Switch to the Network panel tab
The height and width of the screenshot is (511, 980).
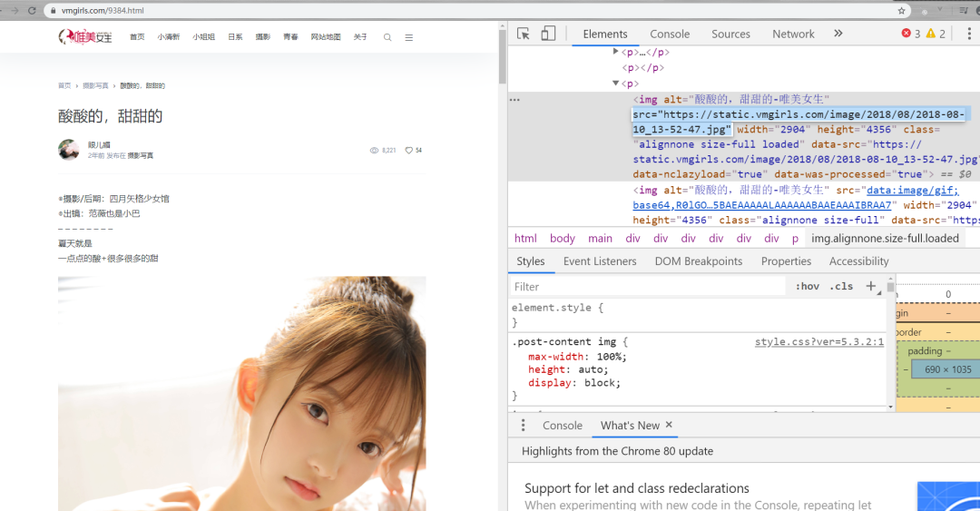pyautogui.click(x=793, y=34)
